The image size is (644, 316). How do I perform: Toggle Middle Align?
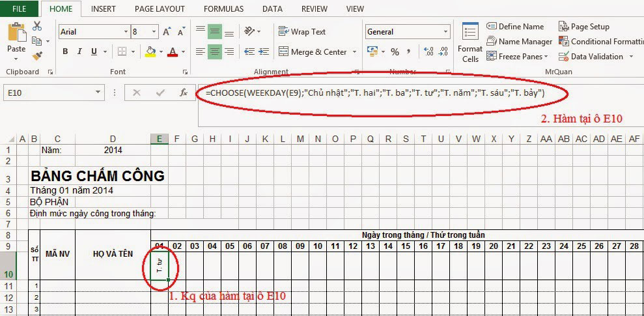point(215,31)
